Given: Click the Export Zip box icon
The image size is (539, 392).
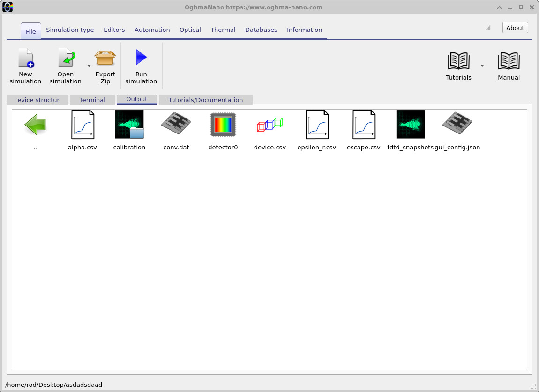Looking at the screenshot, I should pos(105,58).
